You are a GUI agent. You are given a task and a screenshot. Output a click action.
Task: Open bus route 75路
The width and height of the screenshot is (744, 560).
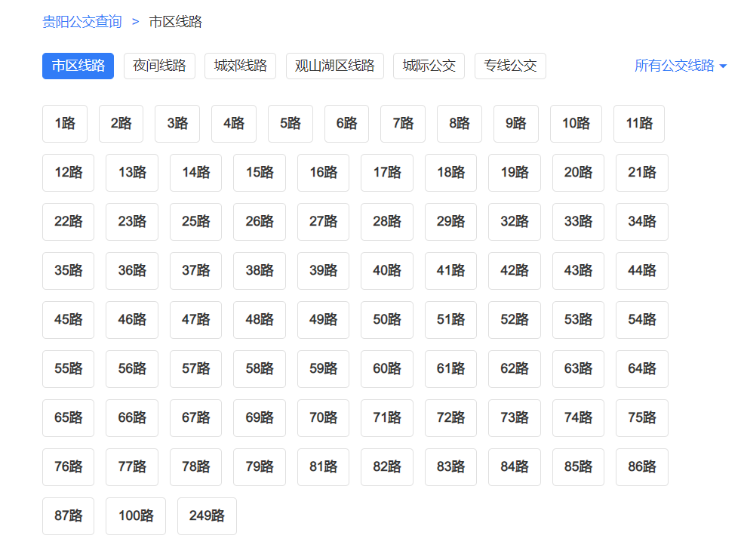[642, 418]
